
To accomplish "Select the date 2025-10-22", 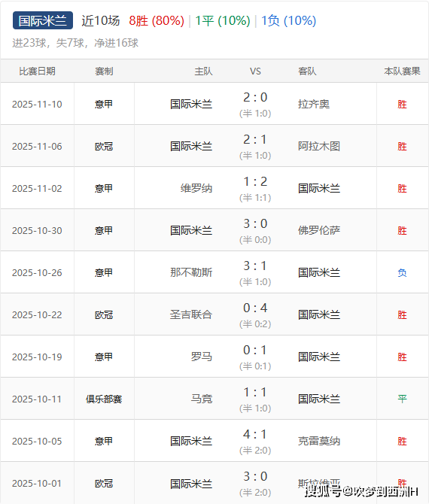I will [x=37, y=315].
